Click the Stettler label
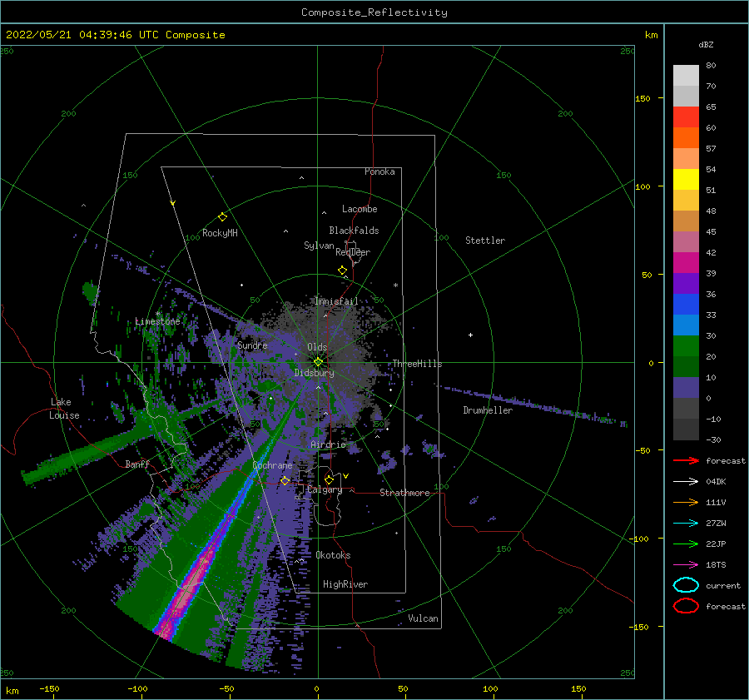 tap(485, 241)
